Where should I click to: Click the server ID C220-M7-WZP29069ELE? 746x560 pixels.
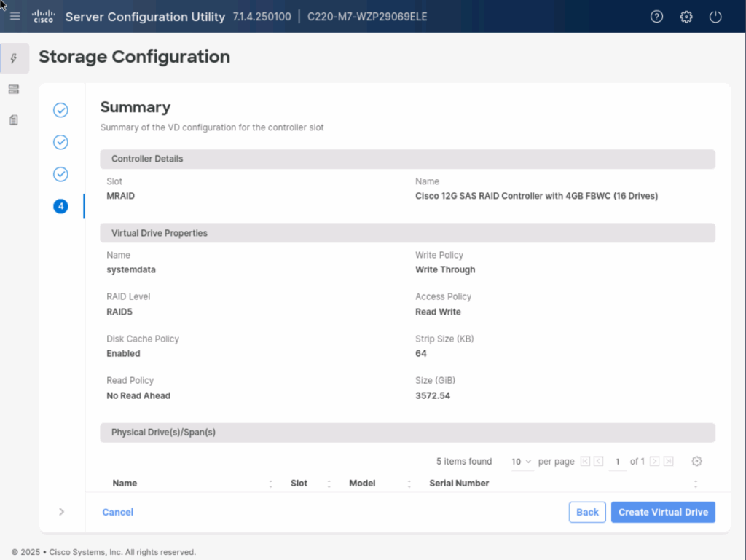click(367, 17)
